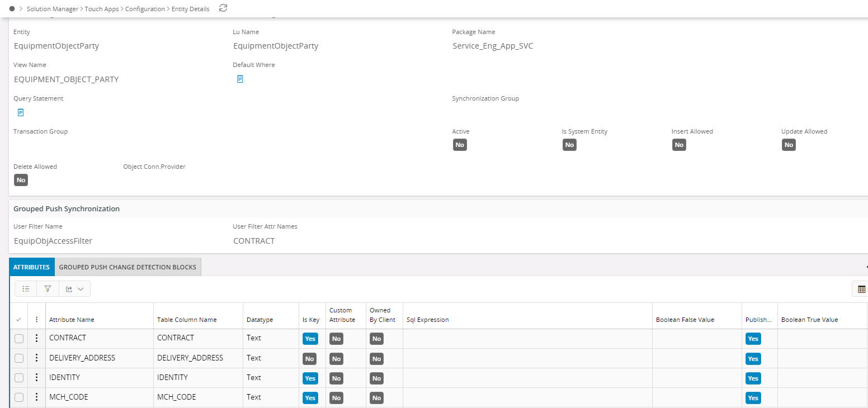Click the home dot icon in breadcrumb
This screenshot has height=408, width=868.
(12, 9)
